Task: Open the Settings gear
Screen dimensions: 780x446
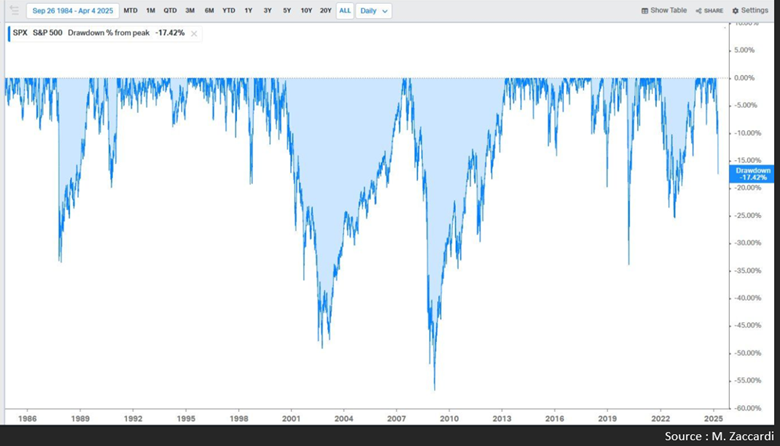Action: (735, 11)
